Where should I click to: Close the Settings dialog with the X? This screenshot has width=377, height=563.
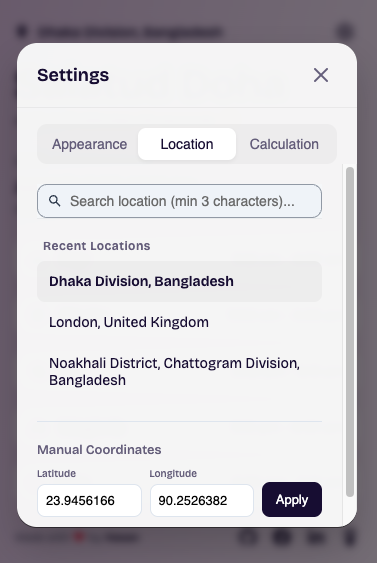click(x=321, y=75)
